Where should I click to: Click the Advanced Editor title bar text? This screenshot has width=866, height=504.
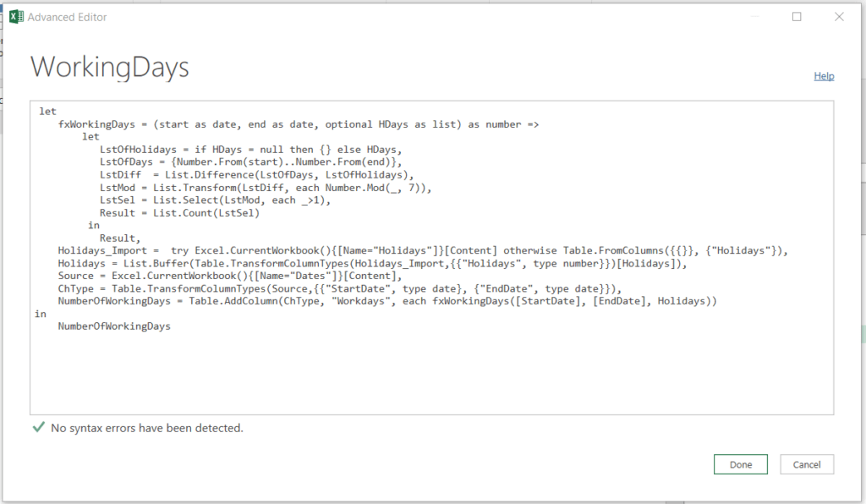pyautogui.click(x=68, y=17)
